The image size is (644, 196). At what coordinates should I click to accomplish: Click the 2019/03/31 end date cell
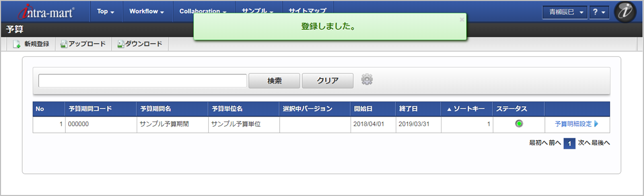coord(418,124)
